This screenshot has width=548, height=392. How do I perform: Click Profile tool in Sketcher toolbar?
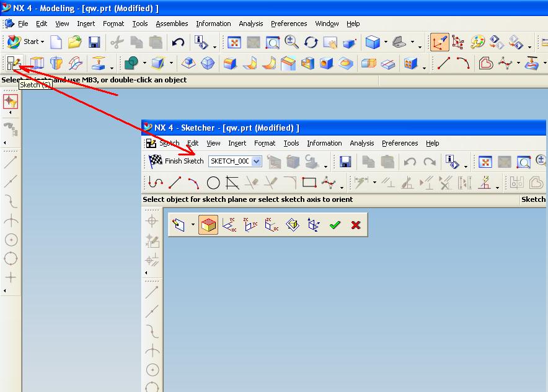tap(156, 183)
